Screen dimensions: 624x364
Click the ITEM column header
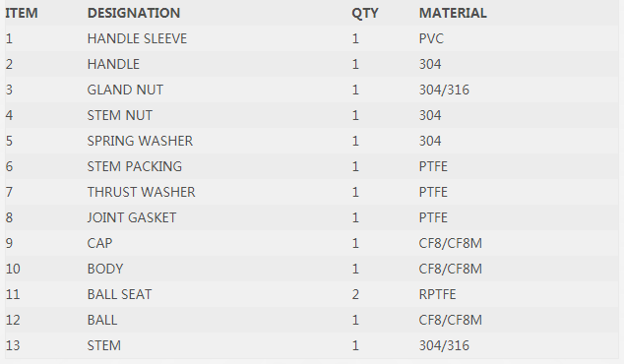[x=22, y=13]
